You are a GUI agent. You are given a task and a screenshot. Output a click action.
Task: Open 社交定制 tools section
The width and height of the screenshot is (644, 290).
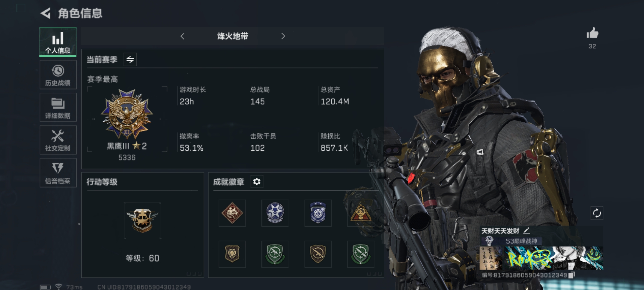point(58,140)
